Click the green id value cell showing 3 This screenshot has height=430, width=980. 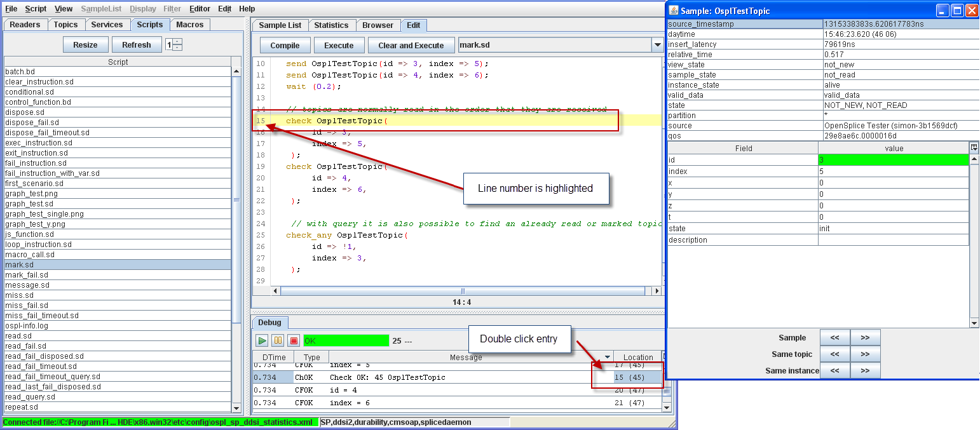[893, 160]
